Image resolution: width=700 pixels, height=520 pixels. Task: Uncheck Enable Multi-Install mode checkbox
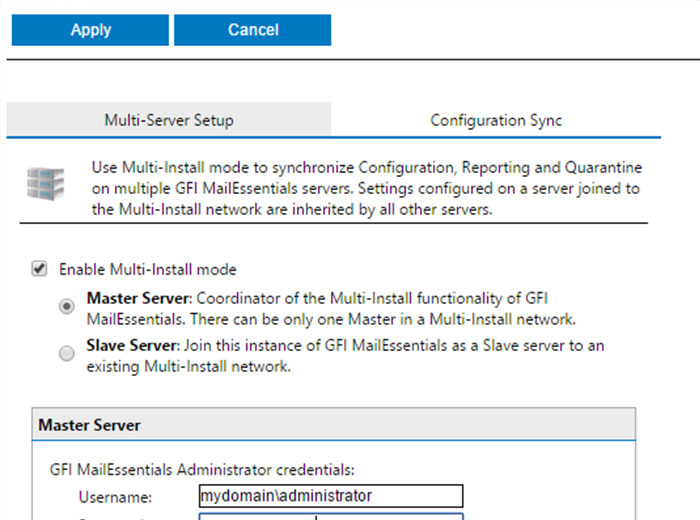(x=39, y=269)
